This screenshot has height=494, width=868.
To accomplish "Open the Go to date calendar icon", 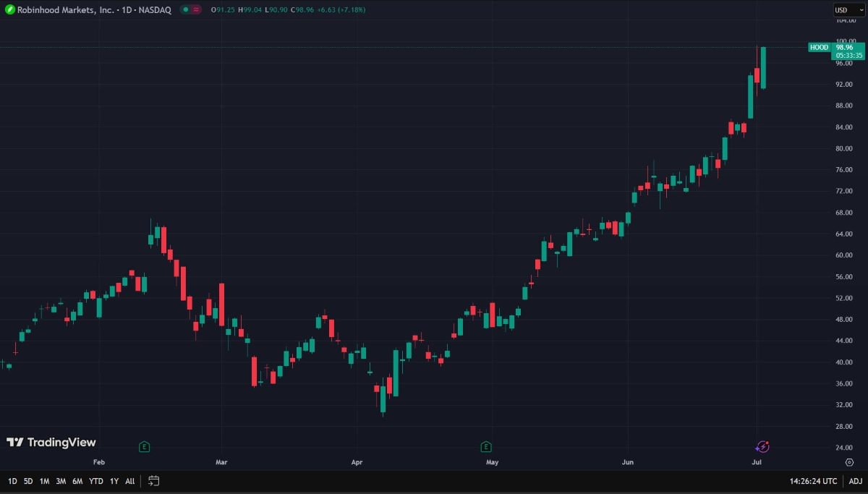I will [x=153, y=481].
